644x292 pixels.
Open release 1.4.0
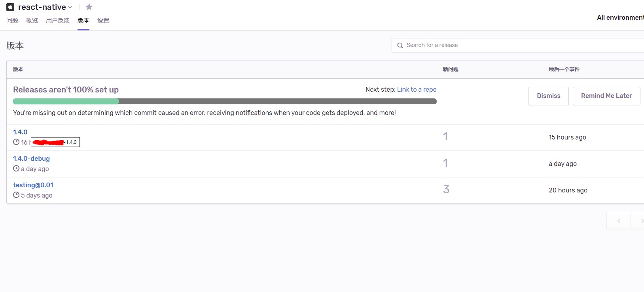pyautogui.click(x=20, y=132)
